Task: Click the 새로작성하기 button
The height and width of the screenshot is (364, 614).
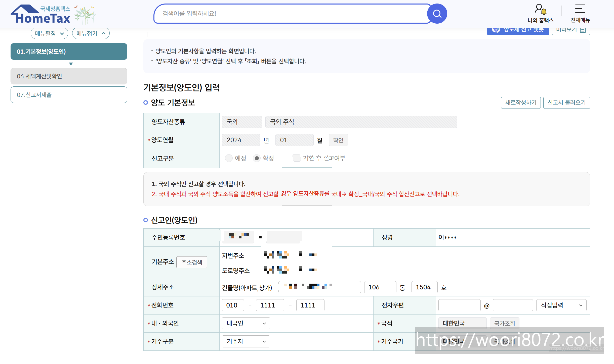Action: tap(521, 103)
